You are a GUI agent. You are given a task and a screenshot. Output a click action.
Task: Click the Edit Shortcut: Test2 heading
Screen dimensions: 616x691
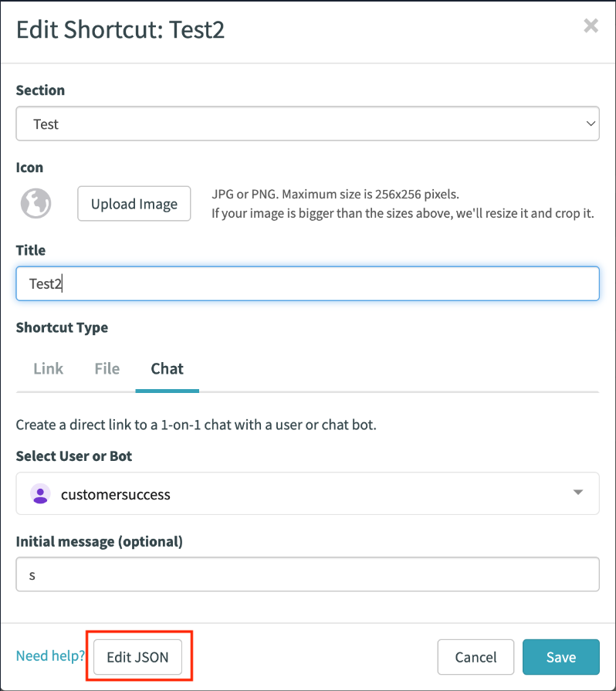tap(120, 29)
